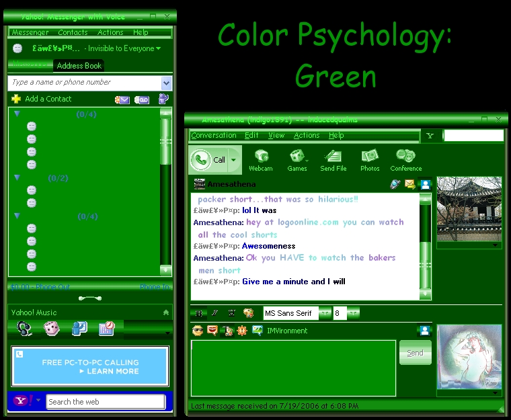The width and height of the screenshot is (511, 420).
Task: Click the Send button
Action: pyautogui.click(x=416, y=353)
